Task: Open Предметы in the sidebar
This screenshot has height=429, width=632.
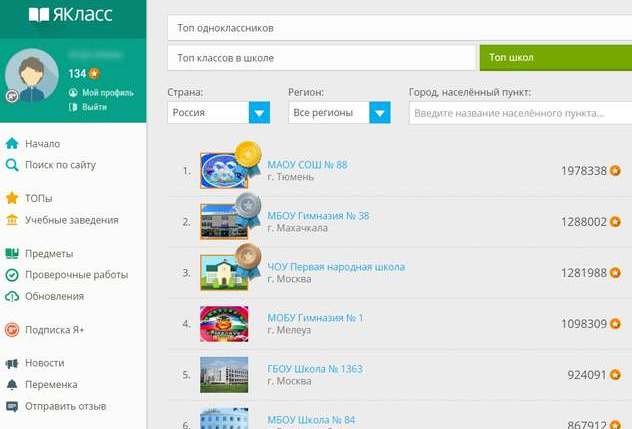Action: click(49, 254)
